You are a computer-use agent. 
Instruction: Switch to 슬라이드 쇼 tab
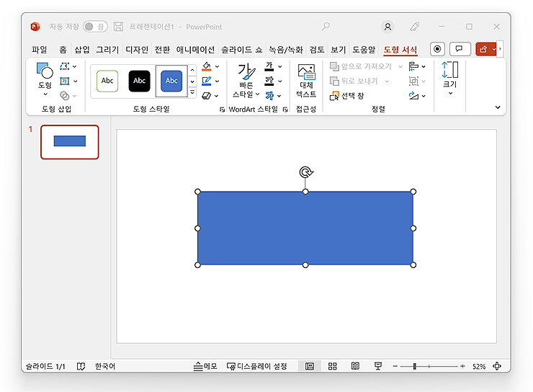[x=242, y=50]
